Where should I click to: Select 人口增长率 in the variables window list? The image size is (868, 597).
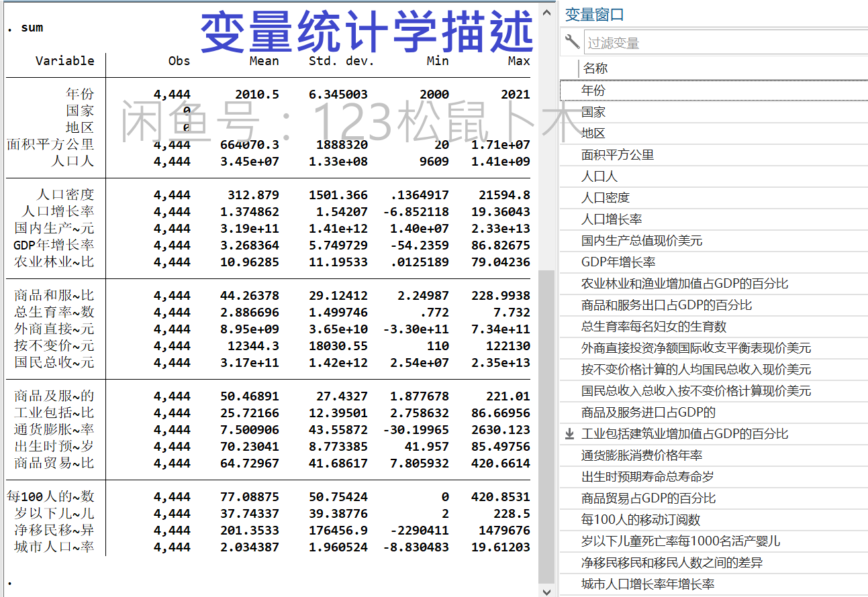pos(714,219)
